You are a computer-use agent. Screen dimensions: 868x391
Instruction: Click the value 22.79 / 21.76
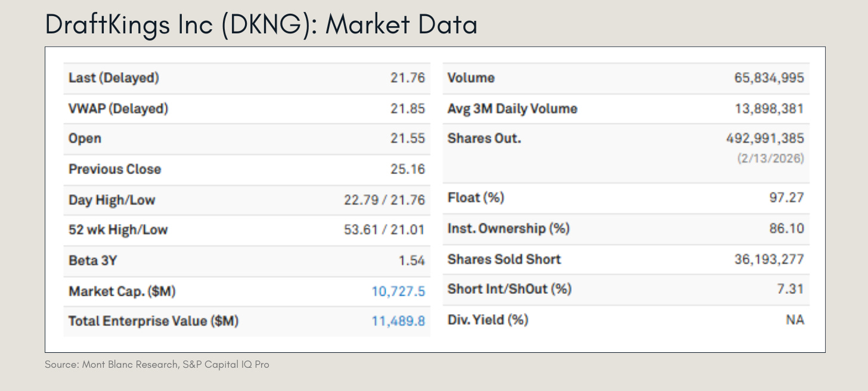(385, 200)
